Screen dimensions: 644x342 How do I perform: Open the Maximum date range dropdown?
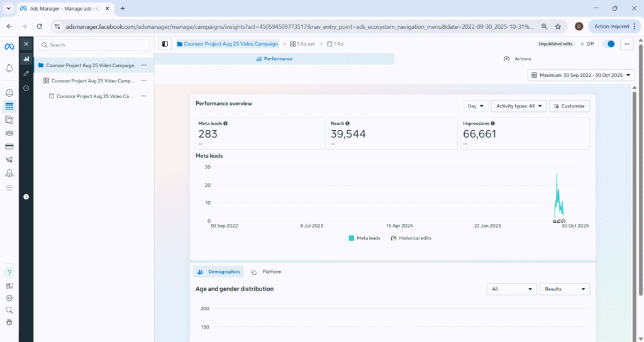(x=581, y=75)
